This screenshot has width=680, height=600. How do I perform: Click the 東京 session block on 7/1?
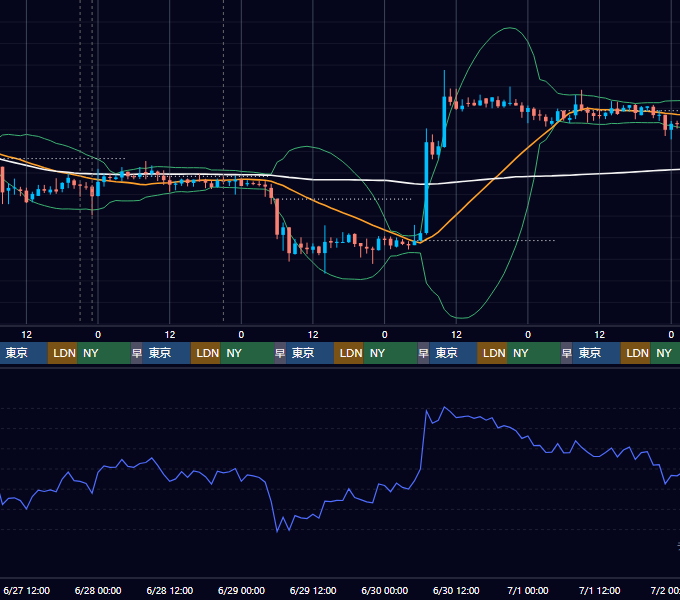point(596,353)
